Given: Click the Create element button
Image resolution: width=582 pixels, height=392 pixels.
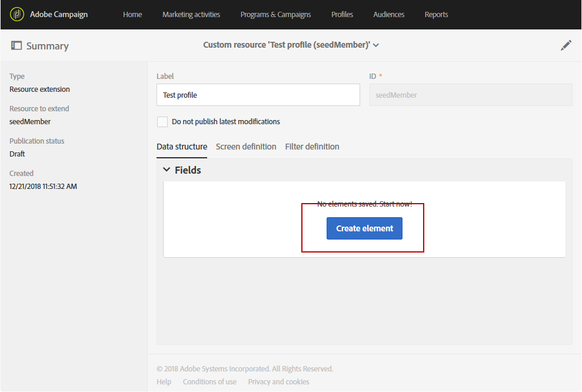Looking at the screenshot, I should [x=364, y=228].
